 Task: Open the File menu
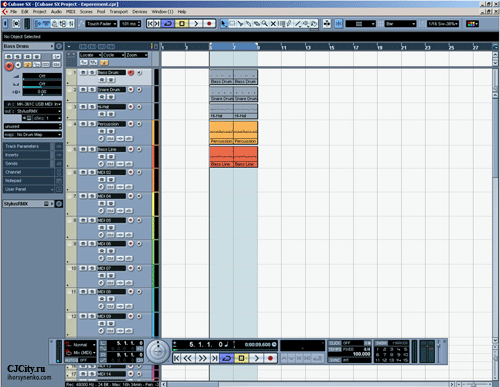tap(13, 11)
